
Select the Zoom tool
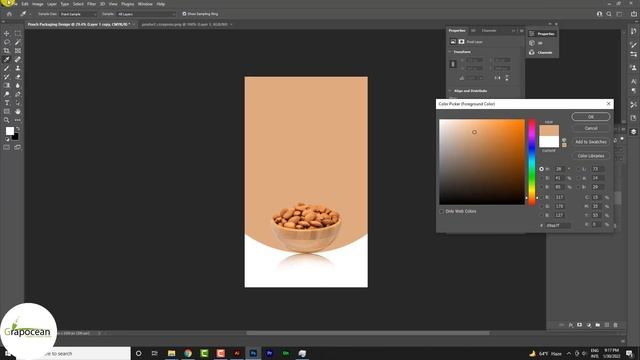[x=7, y=120]
